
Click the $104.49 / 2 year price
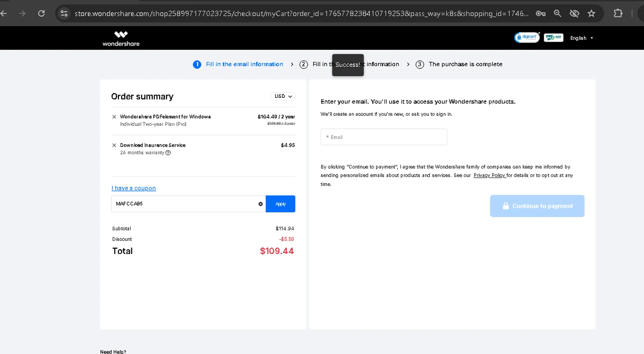coord(276,117)
